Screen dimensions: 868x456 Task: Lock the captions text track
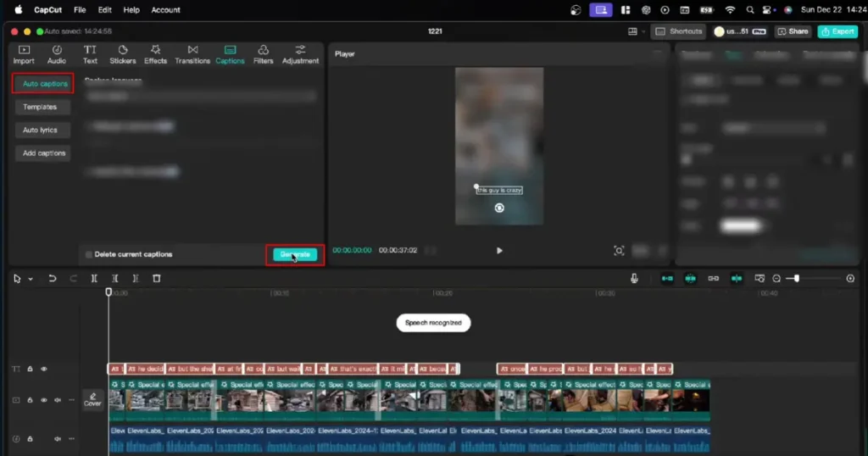pos(30,369)
